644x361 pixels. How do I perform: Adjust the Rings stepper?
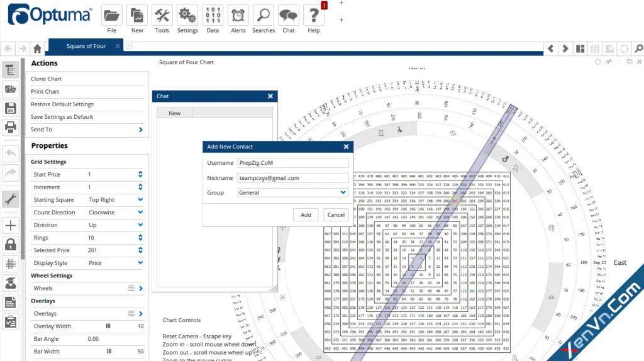pyautogui.click(x=140, y=237)
